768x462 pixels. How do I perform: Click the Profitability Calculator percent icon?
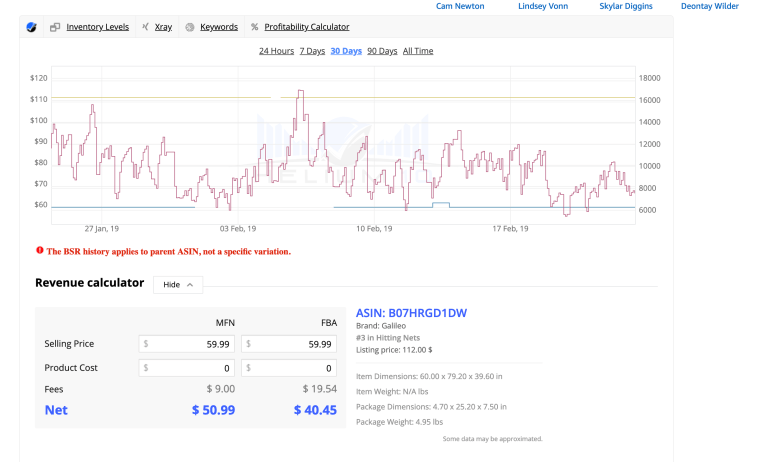click(x=254, y=27)
